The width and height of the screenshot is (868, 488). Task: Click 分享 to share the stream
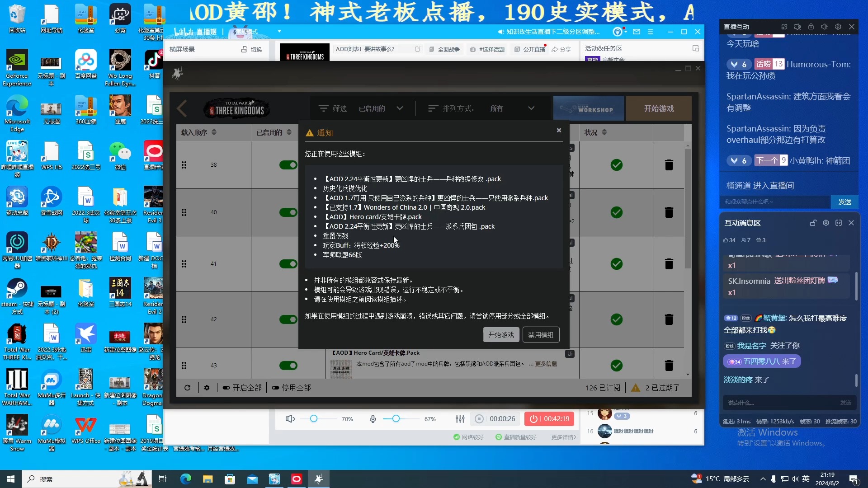561,49
